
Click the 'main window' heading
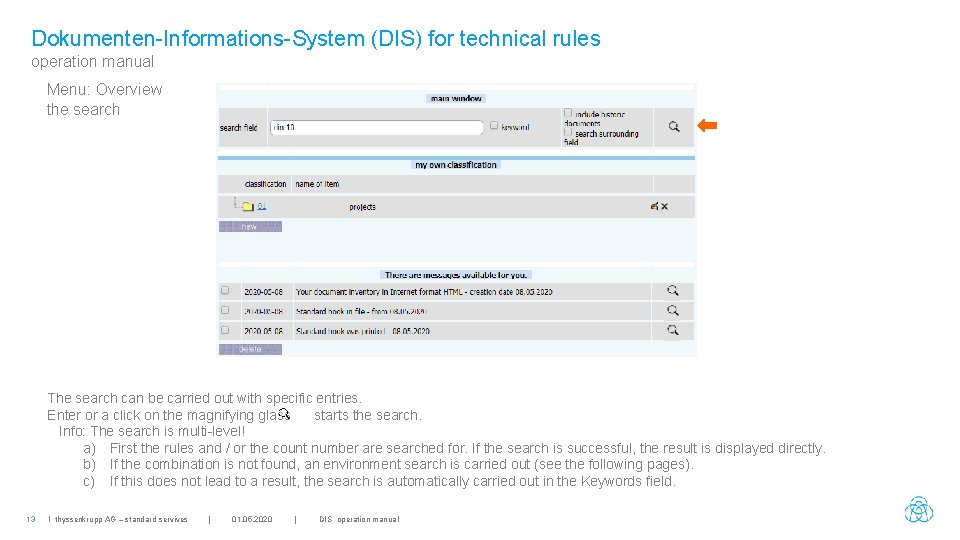(x=456, y=98)
